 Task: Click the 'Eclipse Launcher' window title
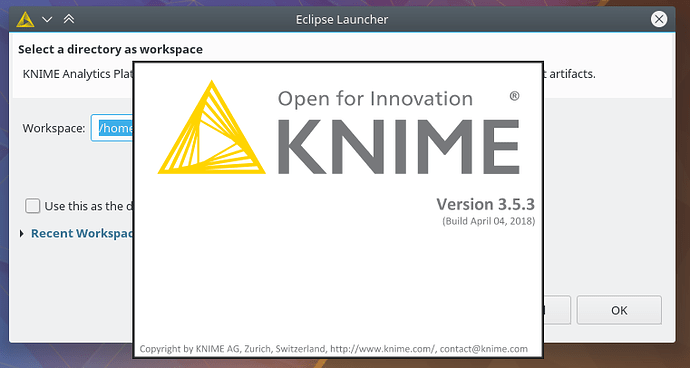(x=342, y=20)
